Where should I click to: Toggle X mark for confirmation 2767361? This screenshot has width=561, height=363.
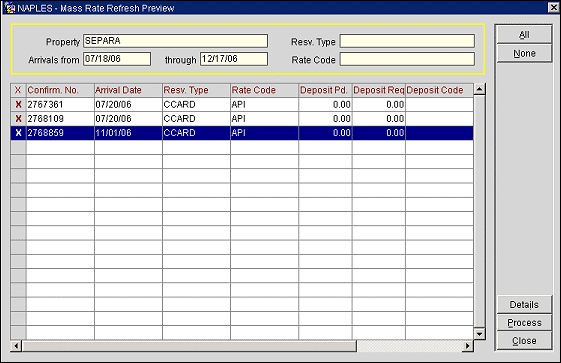pyautogui.click(x=18, y=104)
